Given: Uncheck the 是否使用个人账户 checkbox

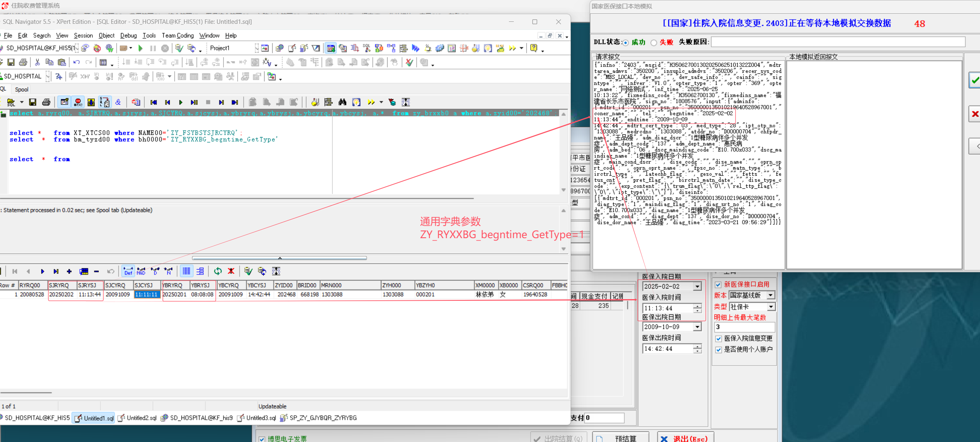Looking at the screenshot, I should [718, 349].
